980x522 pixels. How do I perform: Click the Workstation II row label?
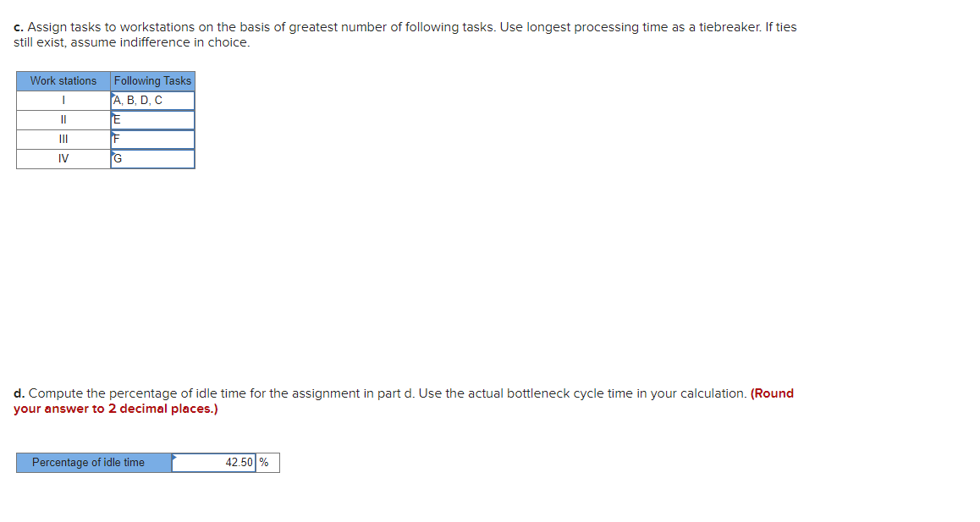(x=62, y=119)
